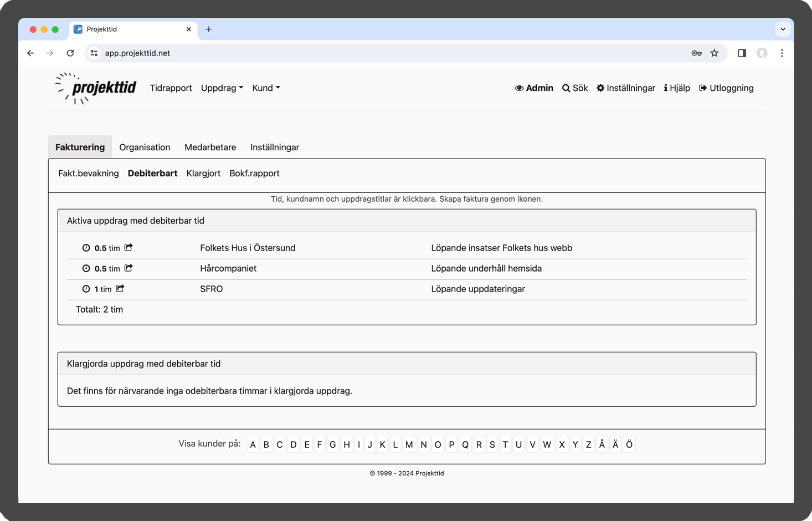
Task: Toggle the Admin view eye button
Action: tap(534, 88)
